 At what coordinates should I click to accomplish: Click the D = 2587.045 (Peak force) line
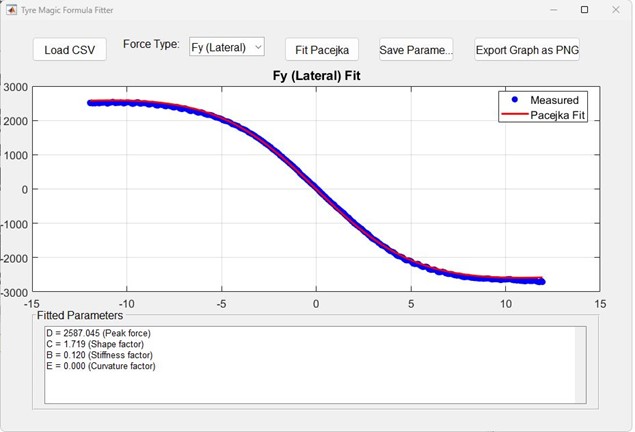point(98,333)
